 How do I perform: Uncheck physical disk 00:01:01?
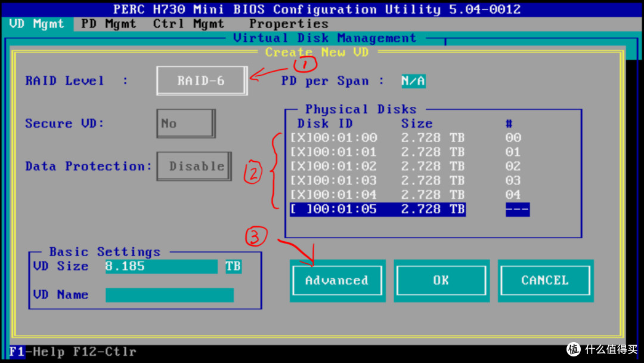pyautogui.click(x=302, y=152)
